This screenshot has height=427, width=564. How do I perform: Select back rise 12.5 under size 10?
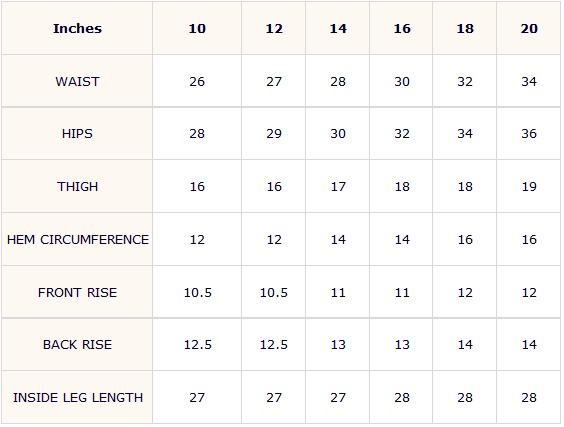[197, 345]
